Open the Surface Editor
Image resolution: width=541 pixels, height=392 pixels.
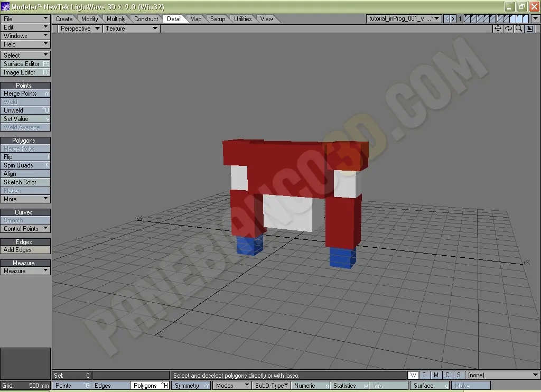[x=25, y=64]
